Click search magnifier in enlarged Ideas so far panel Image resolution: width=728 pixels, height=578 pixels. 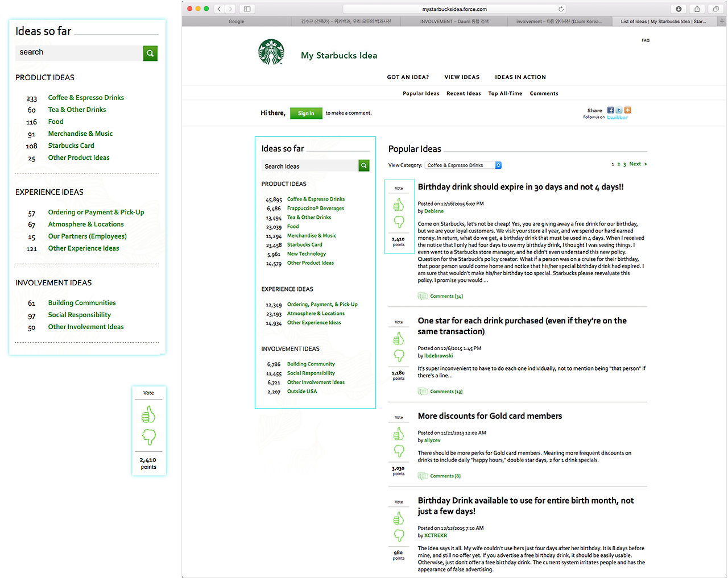pos(150,53)
